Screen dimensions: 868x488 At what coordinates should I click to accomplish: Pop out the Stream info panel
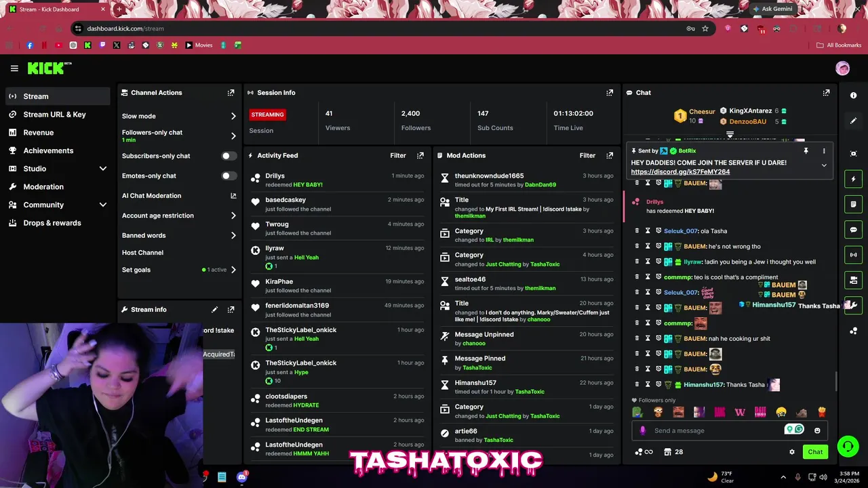(x=231, y=310)
